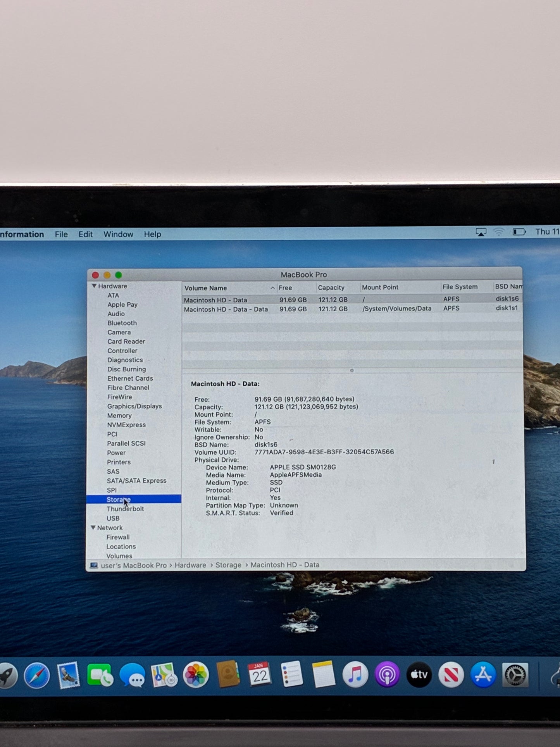Open App Store from the Dock

coord(483,675)
